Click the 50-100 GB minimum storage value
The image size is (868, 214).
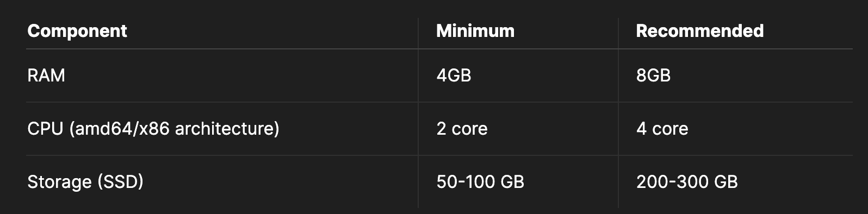coord(480,182)
